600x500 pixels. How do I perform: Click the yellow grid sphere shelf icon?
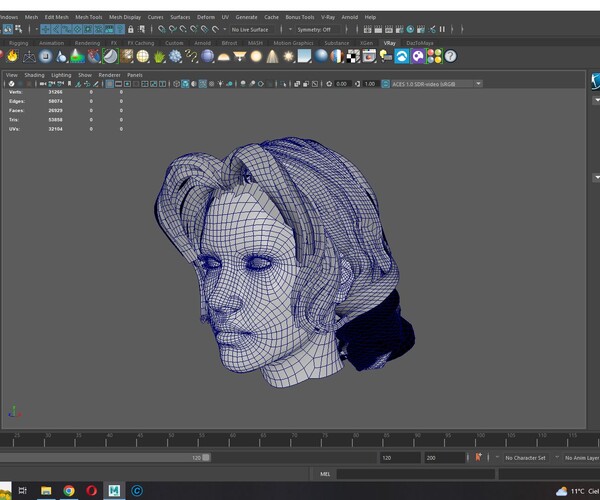(143, 56)
